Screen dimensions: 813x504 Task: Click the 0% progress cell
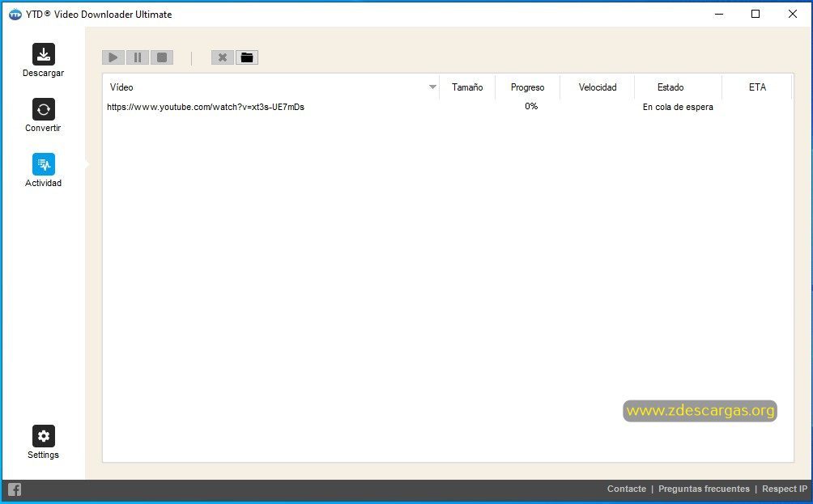click(x=531, y=106)
